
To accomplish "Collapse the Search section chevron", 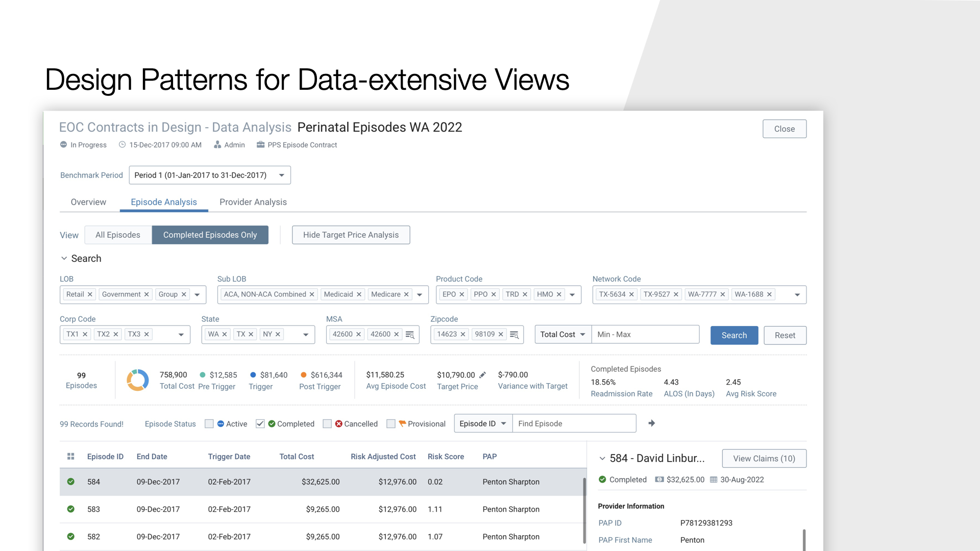I will [x=64, y=259].
